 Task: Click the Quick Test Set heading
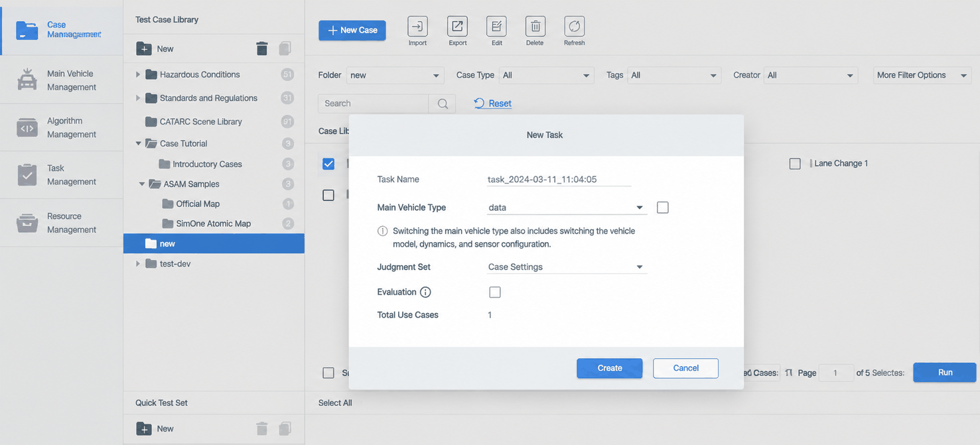pyautogui.click(x=162, y=403)
